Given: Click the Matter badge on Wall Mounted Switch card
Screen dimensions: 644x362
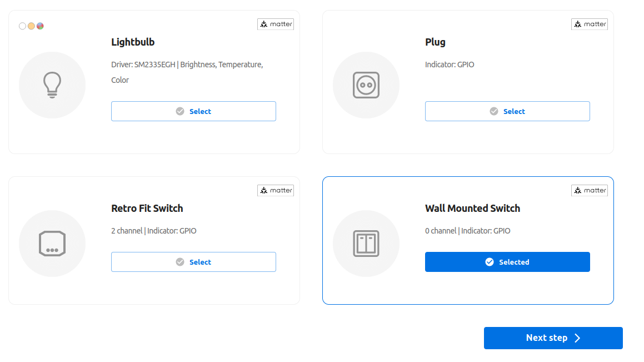Looking at the screenshot, I should [x=590, y=190].
